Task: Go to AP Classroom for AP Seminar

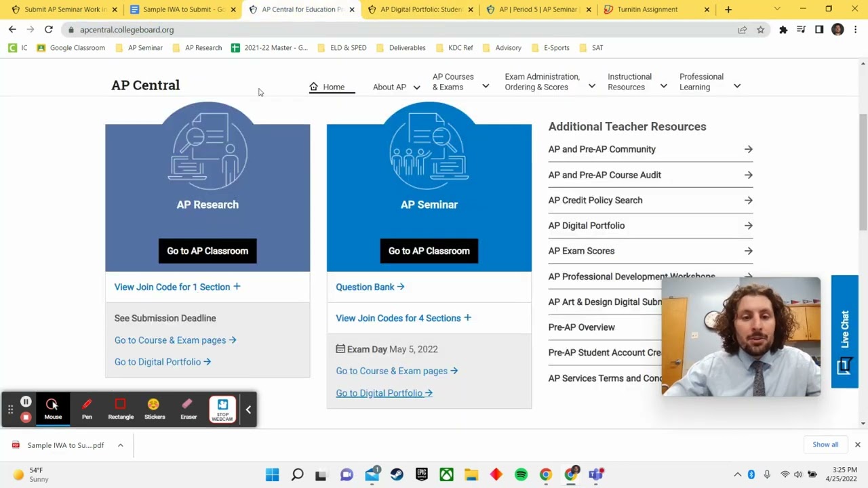Action: (429, 251)
